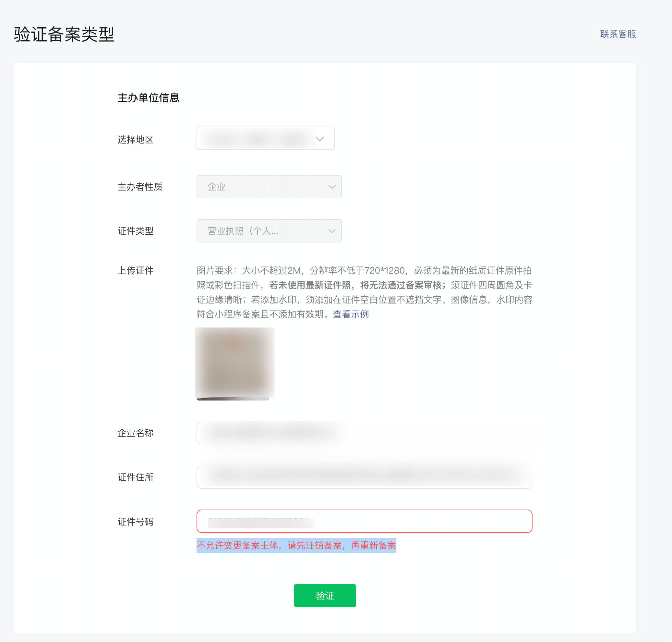Open the 主办者性质 dropdown showing 企业
672x642 pixels.
[263, 187]
